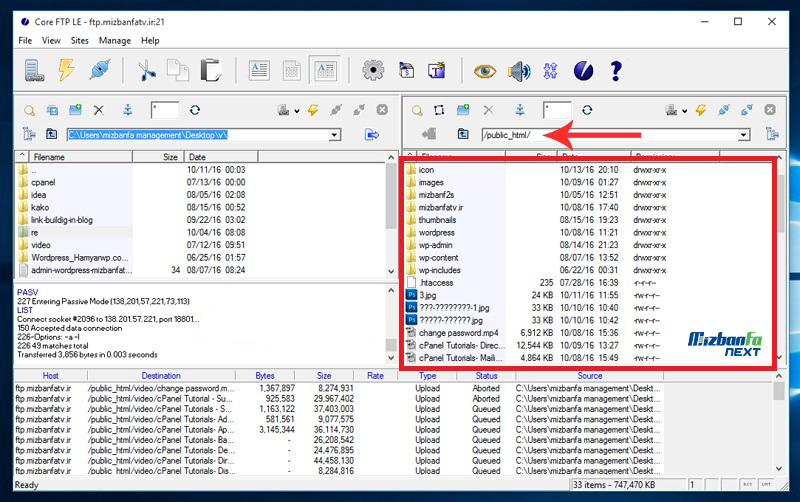Click the grayed grid document icon
800x502 pixels.
tap(292, 70)
